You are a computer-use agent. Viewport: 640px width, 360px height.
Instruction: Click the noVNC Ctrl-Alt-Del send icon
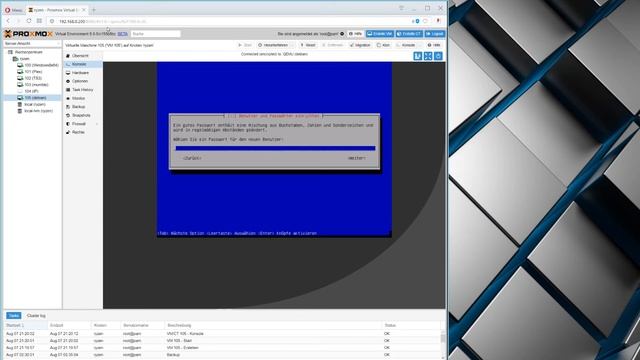[418, 56]
